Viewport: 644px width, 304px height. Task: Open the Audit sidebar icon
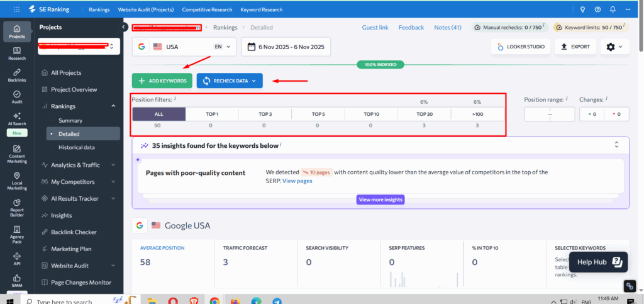(17, 97)
